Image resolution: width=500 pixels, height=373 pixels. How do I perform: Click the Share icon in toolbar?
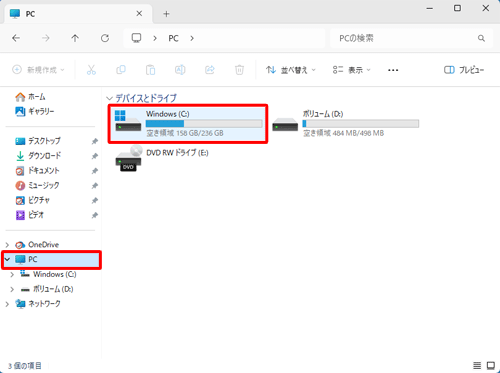[210, 70]
